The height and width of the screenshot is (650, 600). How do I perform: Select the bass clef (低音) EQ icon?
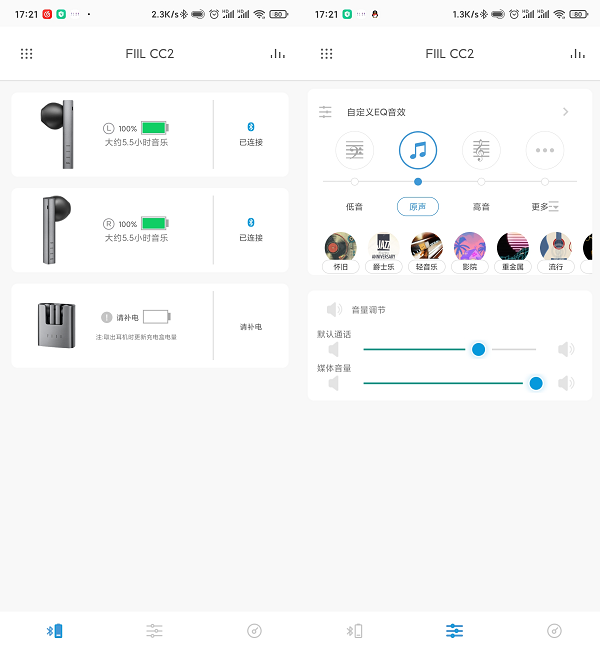(x=355, y=151)
